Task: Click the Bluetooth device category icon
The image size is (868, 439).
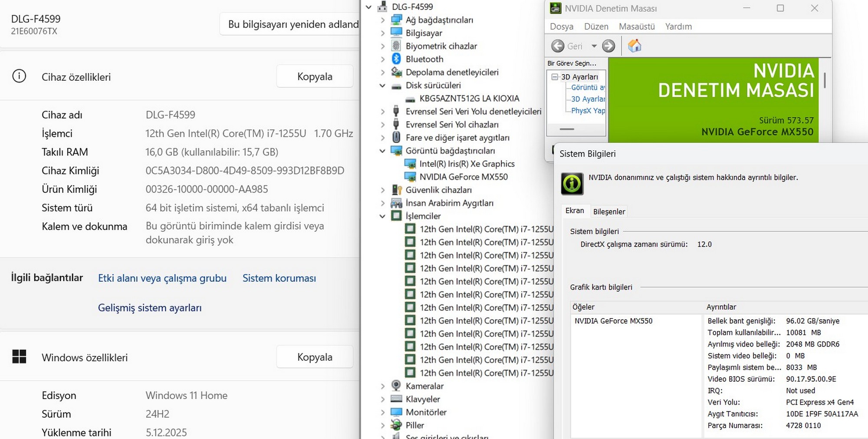Action: tap(396, 59)
